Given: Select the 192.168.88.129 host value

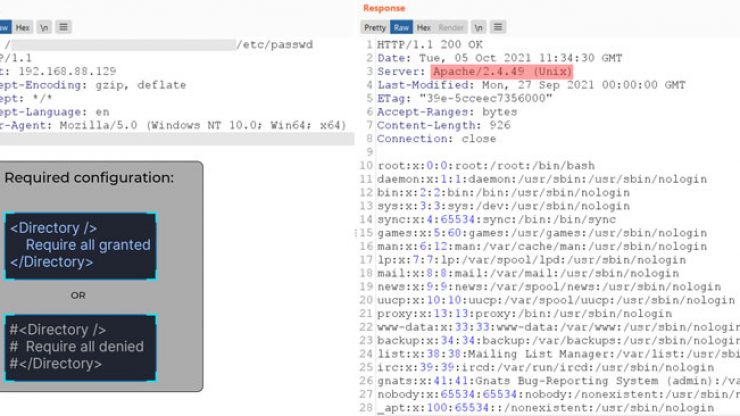Looking at the screenshot, I should (x=67, y=71).
